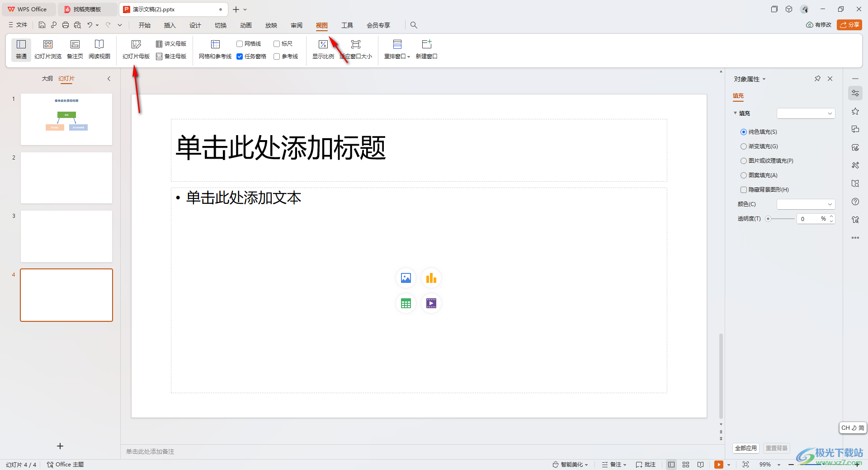
Task: Open zoom percentage dropdown in status bar
Action: 779,465
